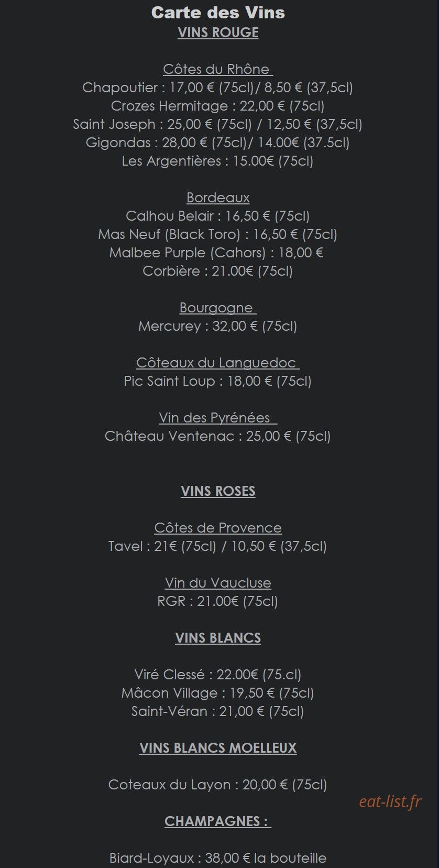Click the Carte des Vins title

click(x=218, y=13)
